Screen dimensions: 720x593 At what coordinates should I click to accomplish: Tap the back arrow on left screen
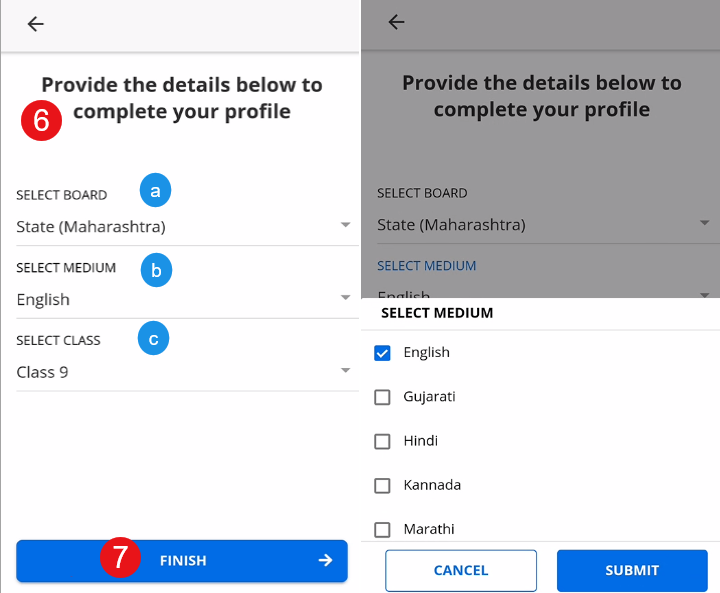click(x=36, y=24)
